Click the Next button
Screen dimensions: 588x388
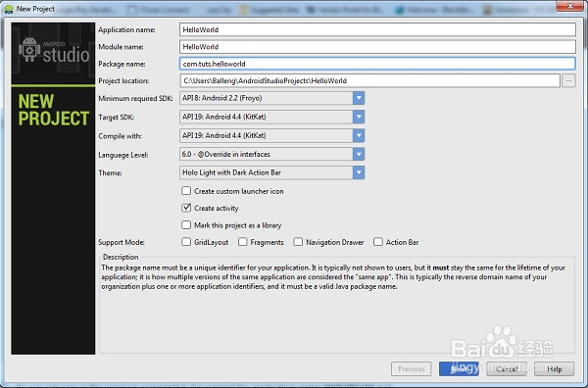(459, 368)
